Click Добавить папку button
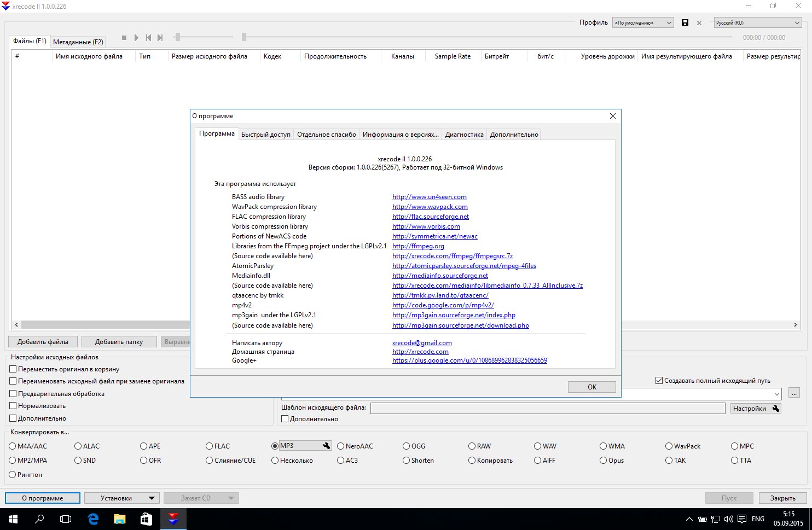Screen dimensions: 812x530 (x=119, y=342)
